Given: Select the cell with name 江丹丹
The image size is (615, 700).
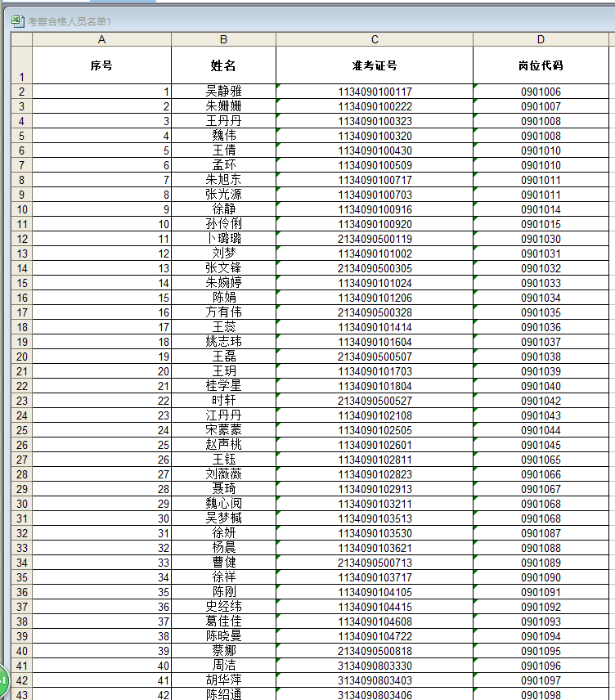Looking at the screenshot, I should 224,415.
